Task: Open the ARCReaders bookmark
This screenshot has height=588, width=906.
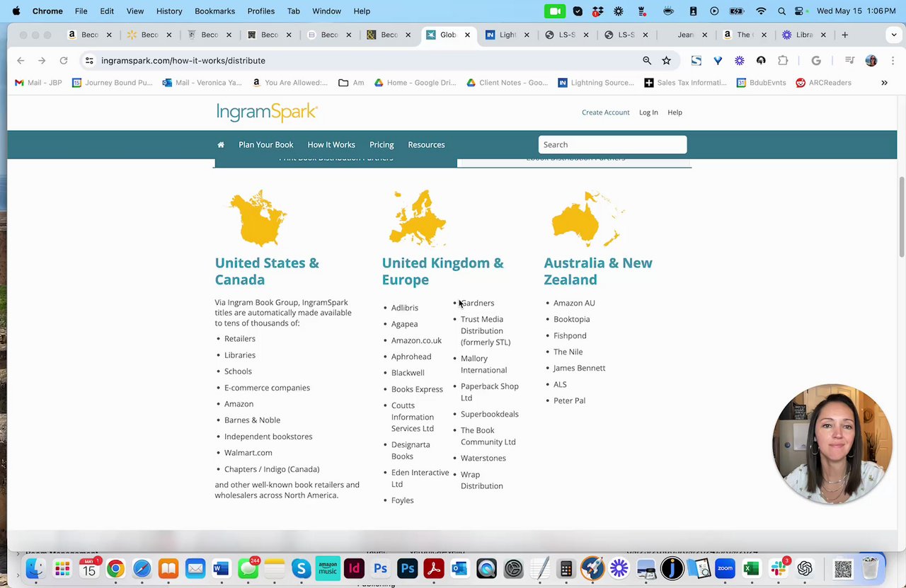Action: pyautogui.click(x=822, y=83)
